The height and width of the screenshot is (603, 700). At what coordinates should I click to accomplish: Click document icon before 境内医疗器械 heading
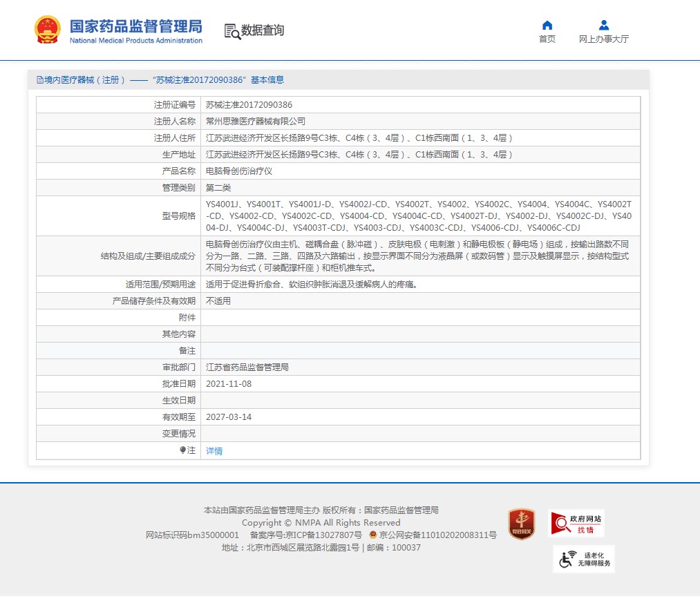(40, 80)
